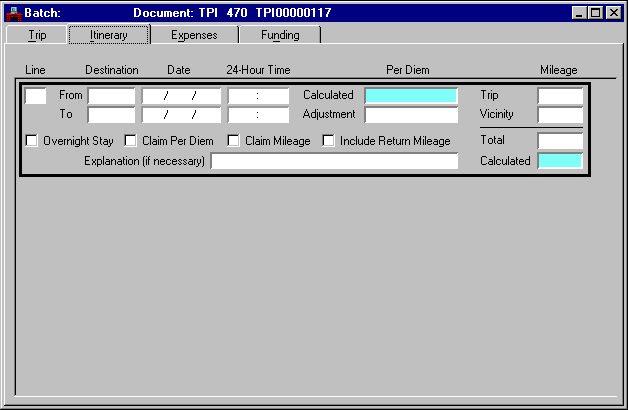
Task: Switch to the Trip tab
Action: pyautogui.click(x=37, y=35)
